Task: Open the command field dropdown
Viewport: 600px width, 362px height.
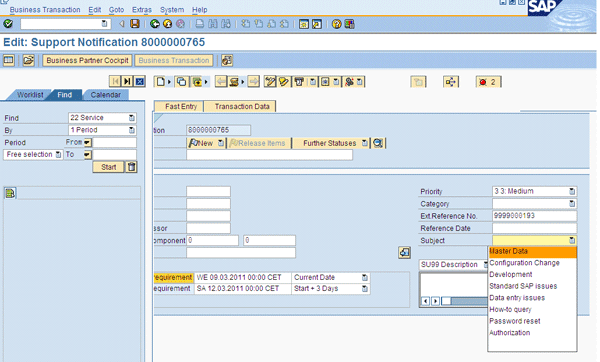Action: pos(104,24)
